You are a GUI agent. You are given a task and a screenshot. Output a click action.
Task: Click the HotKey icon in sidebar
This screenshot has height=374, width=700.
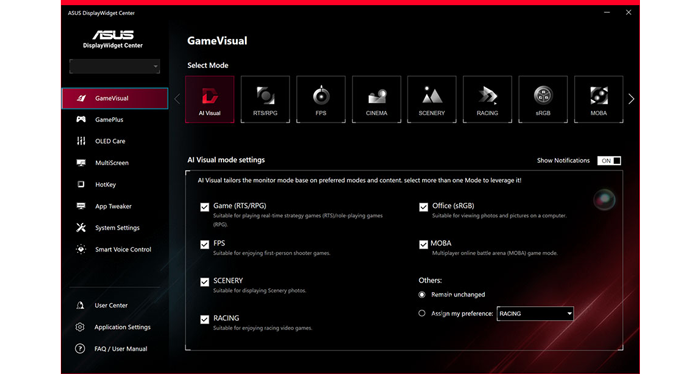point(81,184)
